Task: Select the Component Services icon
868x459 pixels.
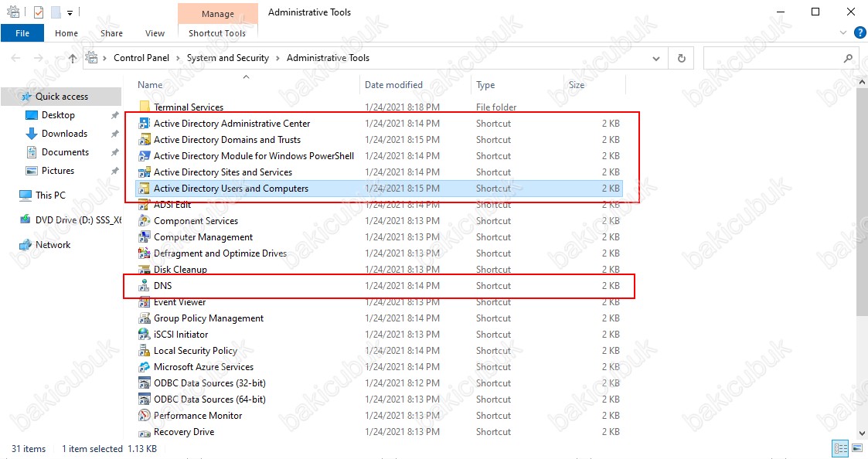Action: [144, 221]
